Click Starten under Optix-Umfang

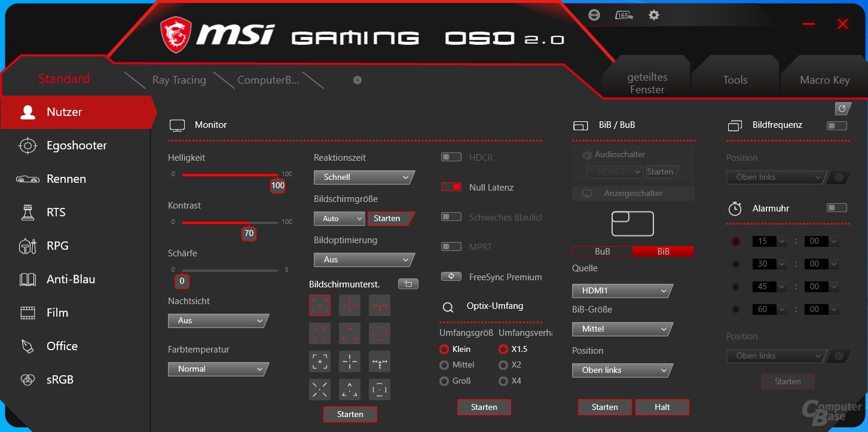click(x=484, y=407)
